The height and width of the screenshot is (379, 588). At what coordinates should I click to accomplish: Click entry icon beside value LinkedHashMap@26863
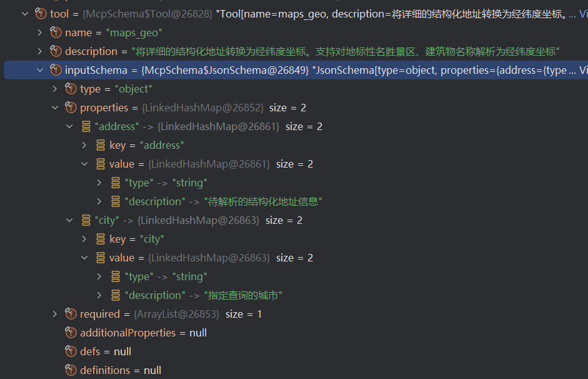pos(101,258)
